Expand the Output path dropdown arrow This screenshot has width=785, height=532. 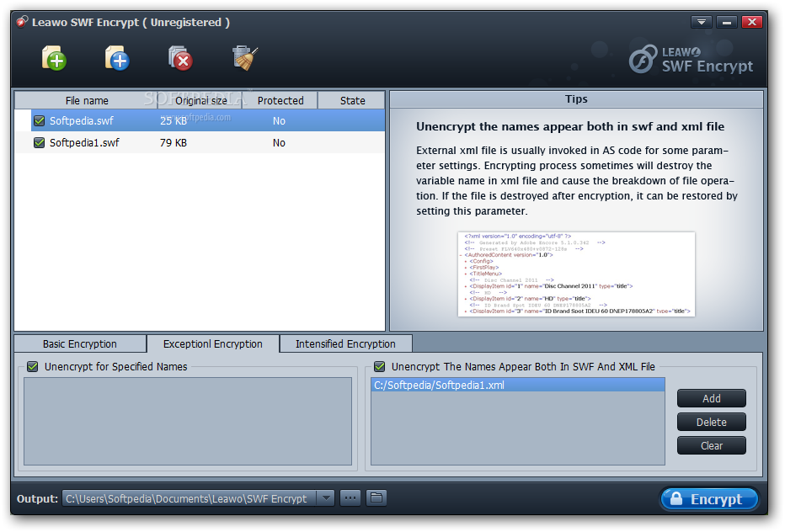tap(326, 498)
